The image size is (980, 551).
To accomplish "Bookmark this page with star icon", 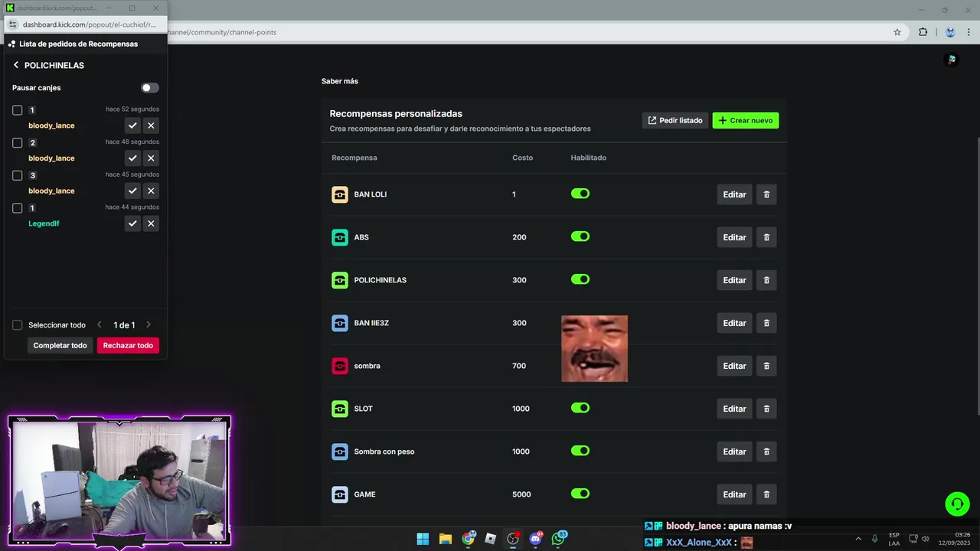I will pyautogui.click(x=897, y=32).
